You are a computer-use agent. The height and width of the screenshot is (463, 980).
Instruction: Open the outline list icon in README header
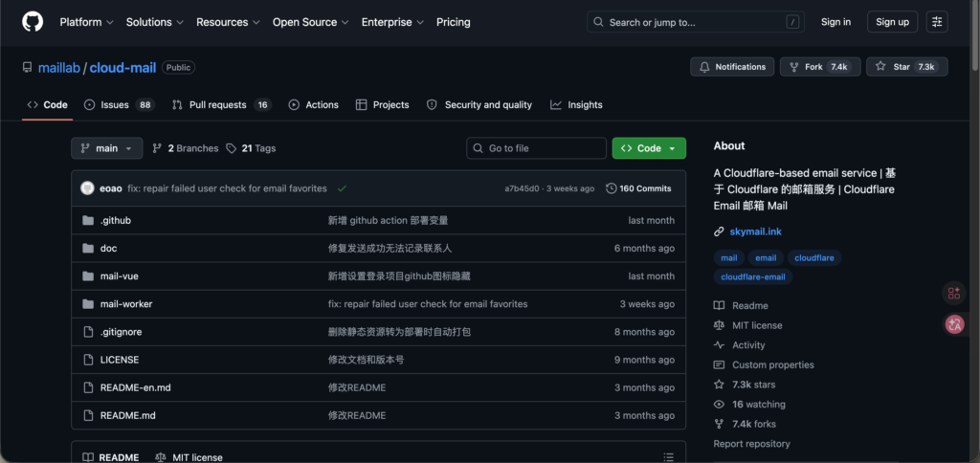(x=668, y=457)
